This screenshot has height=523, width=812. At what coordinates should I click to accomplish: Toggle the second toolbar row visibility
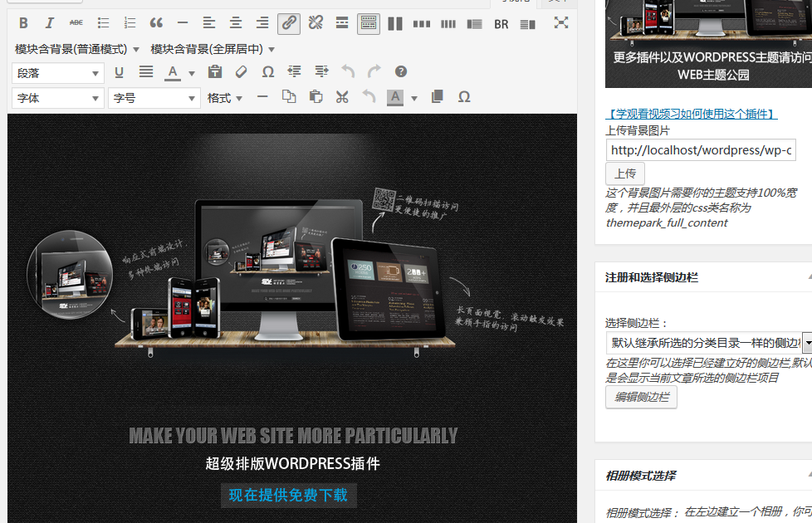click(x=368, y=23)
